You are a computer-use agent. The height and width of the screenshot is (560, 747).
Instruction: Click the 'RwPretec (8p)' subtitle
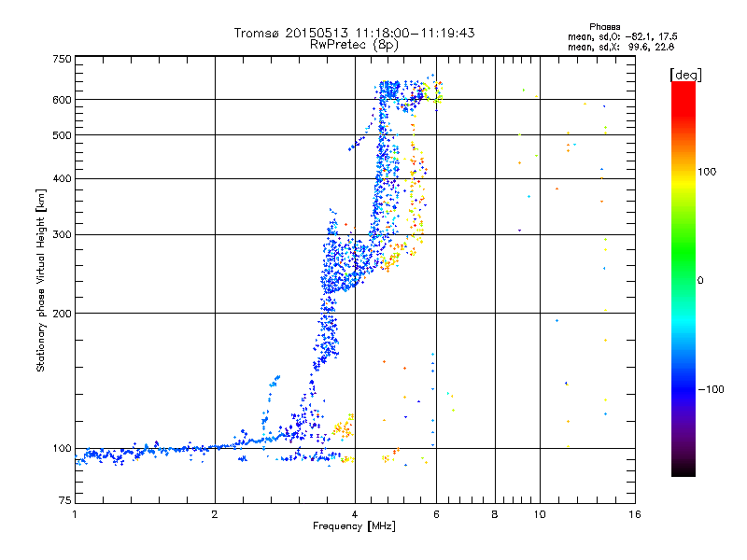tap(354, 45)
